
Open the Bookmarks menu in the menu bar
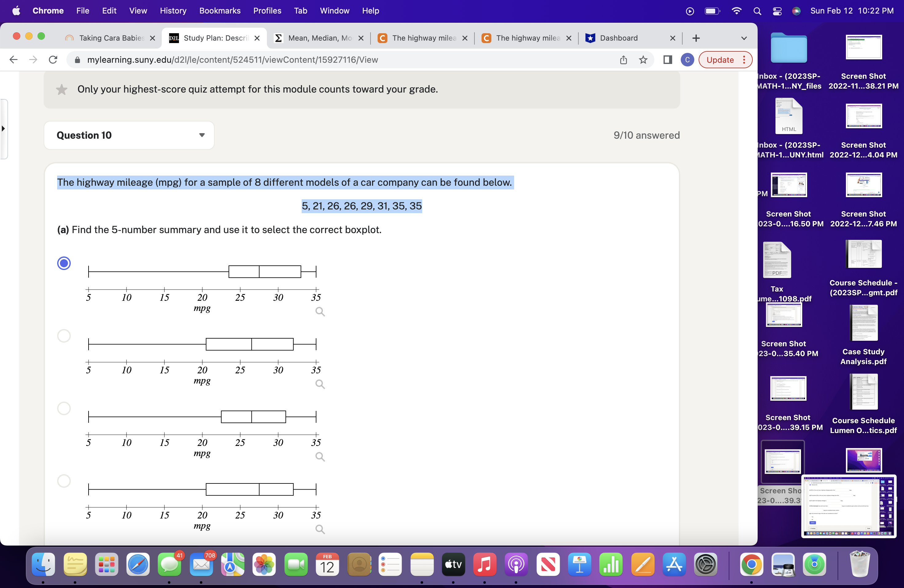click(x=220, y=11)
